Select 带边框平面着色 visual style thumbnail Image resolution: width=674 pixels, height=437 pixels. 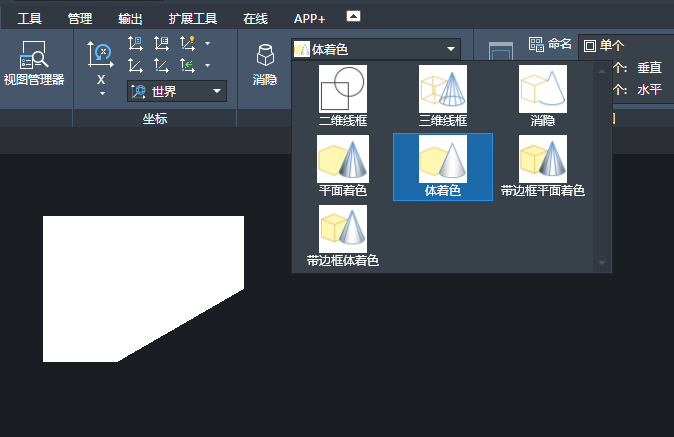pos(542,166)
